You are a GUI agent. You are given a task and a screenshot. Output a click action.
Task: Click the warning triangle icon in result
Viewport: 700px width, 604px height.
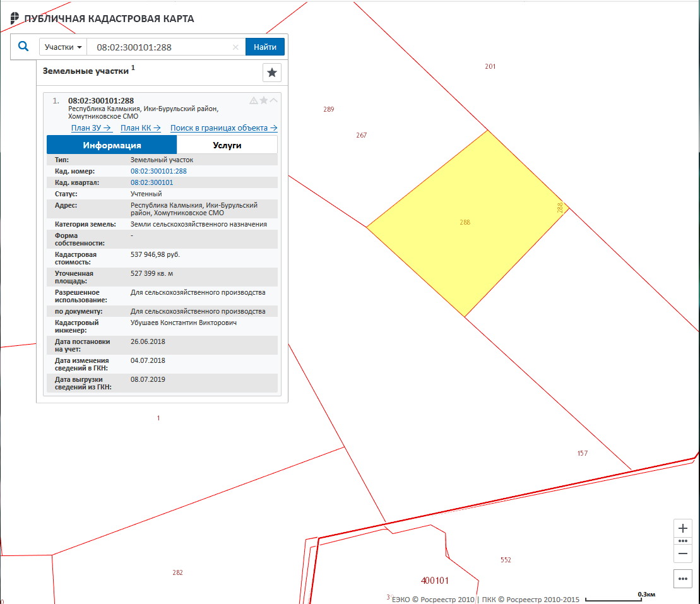254,100
